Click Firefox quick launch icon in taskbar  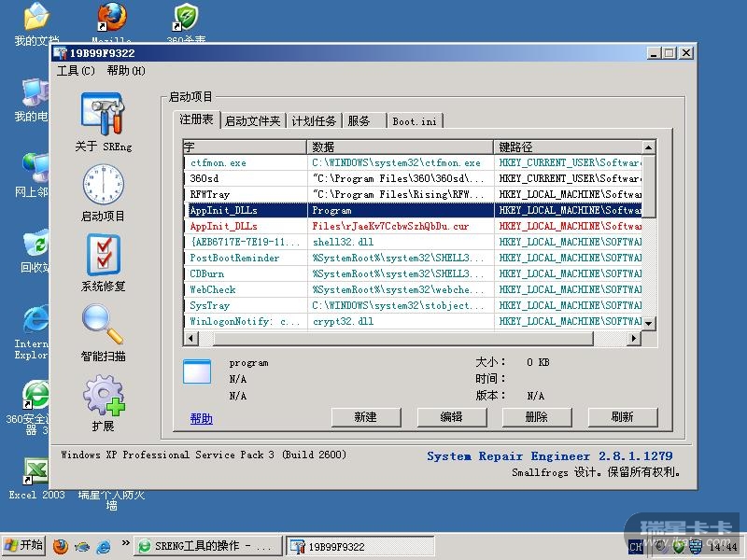(61, 546)
